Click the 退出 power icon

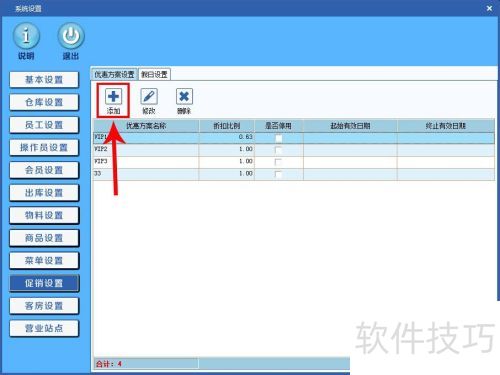(x=71, y=35)
